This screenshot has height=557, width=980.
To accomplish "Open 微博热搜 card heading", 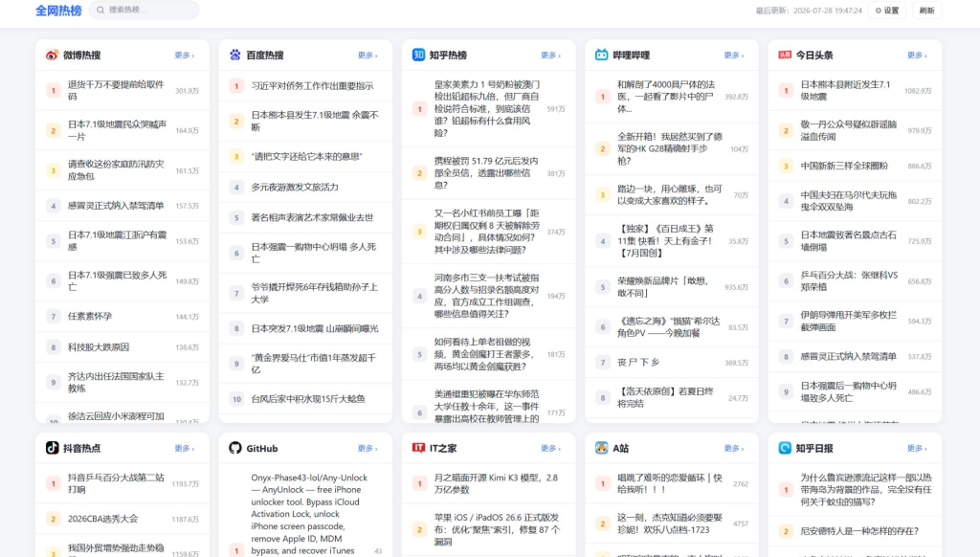I will pos(82,55).
